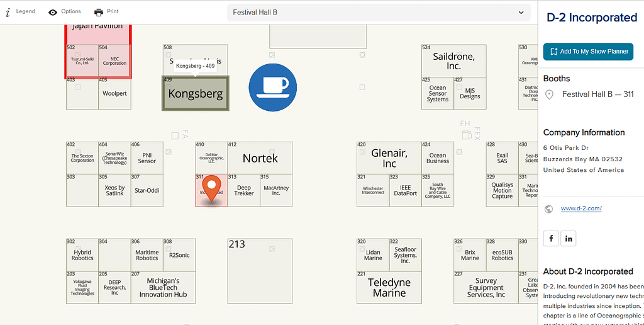The width and height of the screenshot is (644, 325).
Task: Select the Ocean Sensor Systems booth 425
Action: pyautogui.click(x=438, y=93)
